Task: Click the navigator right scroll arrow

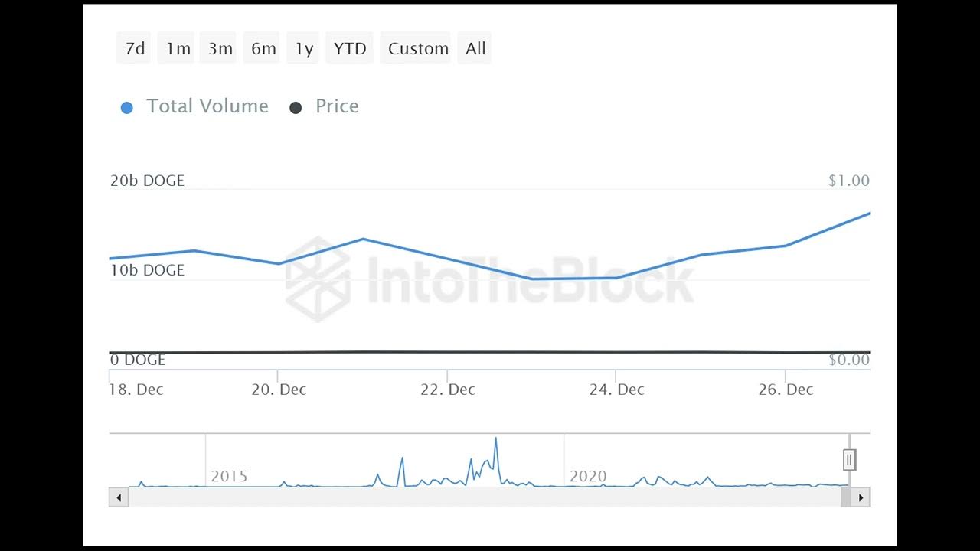Action: pos(861,497)
